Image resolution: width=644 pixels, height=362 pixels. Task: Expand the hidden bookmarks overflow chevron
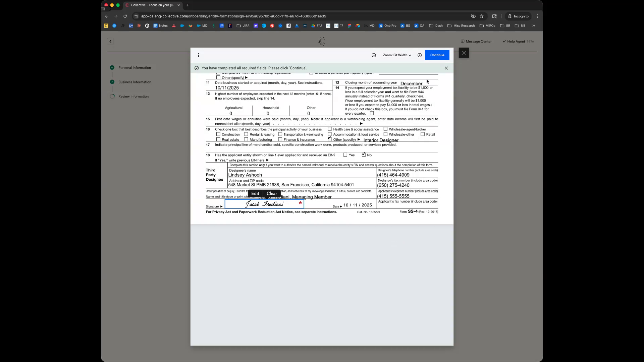coord(533,25)
